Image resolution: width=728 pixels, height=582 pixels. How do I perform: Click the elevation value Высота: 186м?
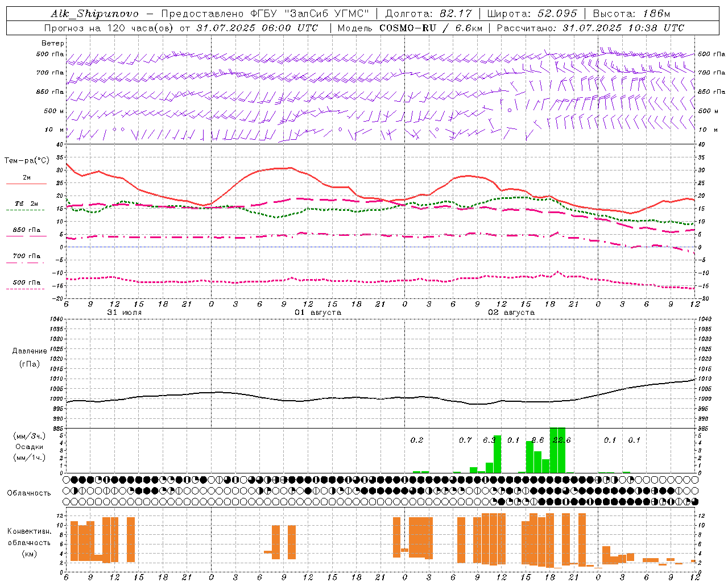tap(631, 14)
